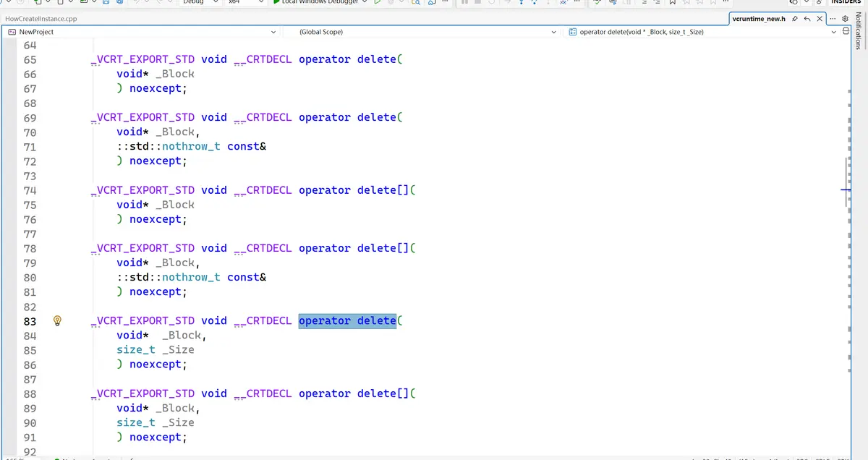This screenshot has width=868, height=460.
Task: Open the NewProject project dropdown
Action: click(x=273, y=32)
